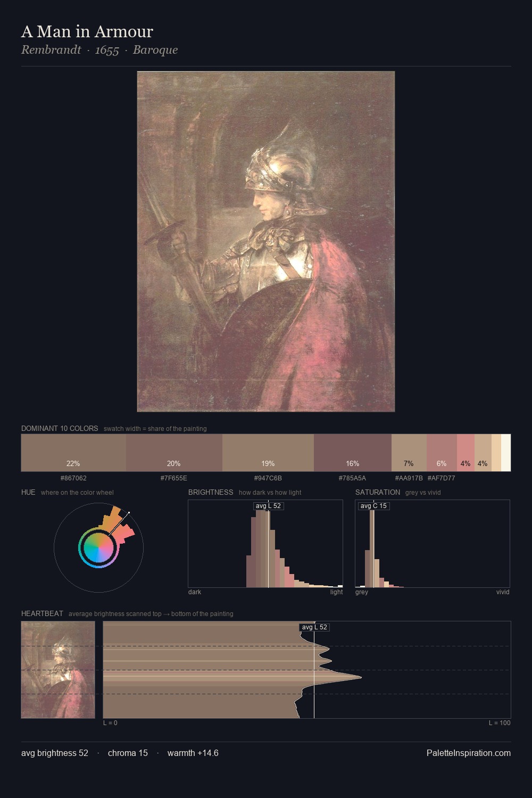Click the 'light' axis label
532x798 pixels.
tap(336, 592)
